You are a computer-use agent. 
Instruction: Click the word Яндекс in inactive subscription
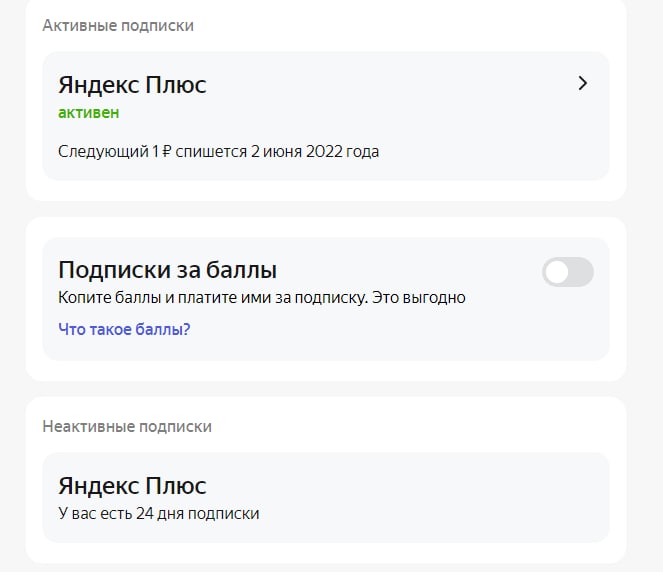(x=96, y=487)
